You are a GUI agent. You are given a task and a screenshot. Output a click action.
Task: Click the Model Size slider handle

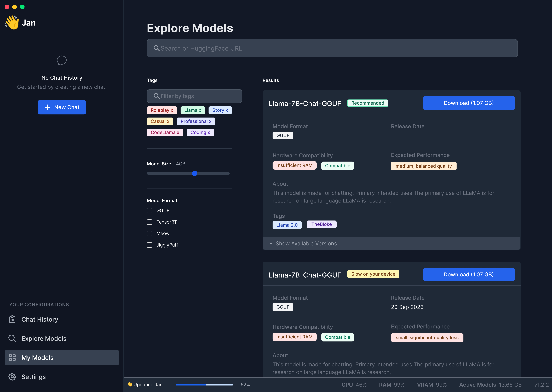[x=195, y=173]
